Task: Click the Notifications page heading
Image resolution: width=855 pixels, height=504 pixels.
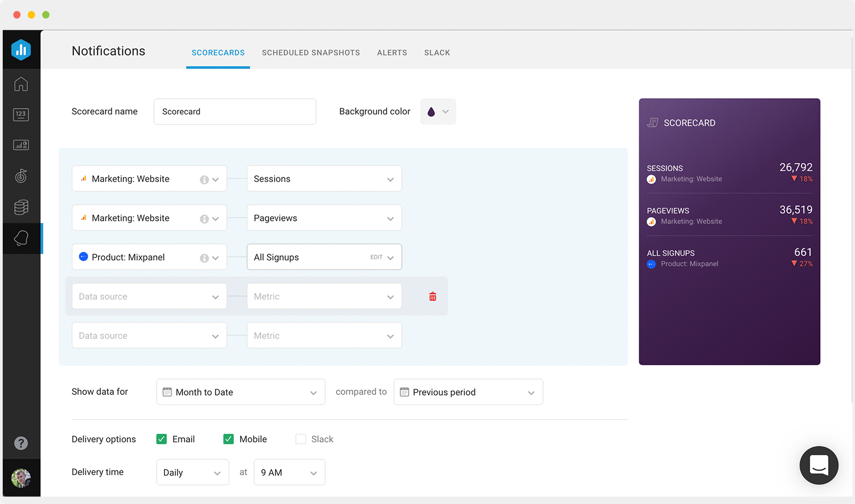Action: point(109,51)
